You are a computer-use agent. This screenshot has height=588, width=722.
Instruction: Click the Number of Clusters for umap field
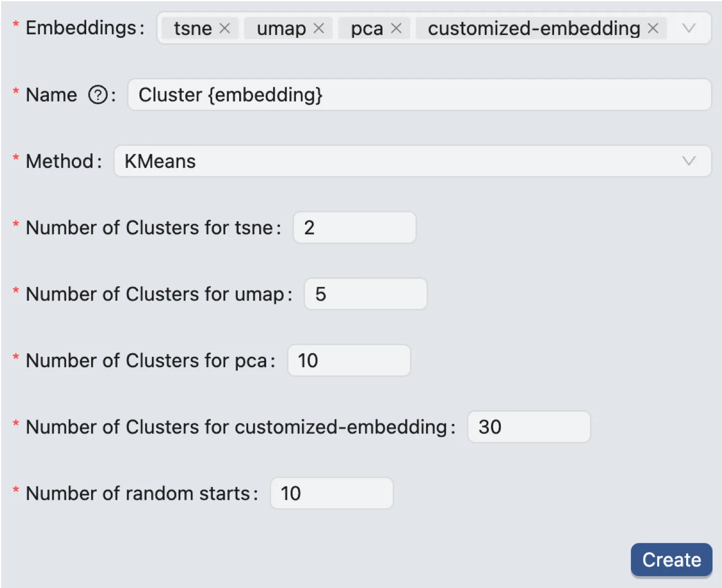coord(365,294)
